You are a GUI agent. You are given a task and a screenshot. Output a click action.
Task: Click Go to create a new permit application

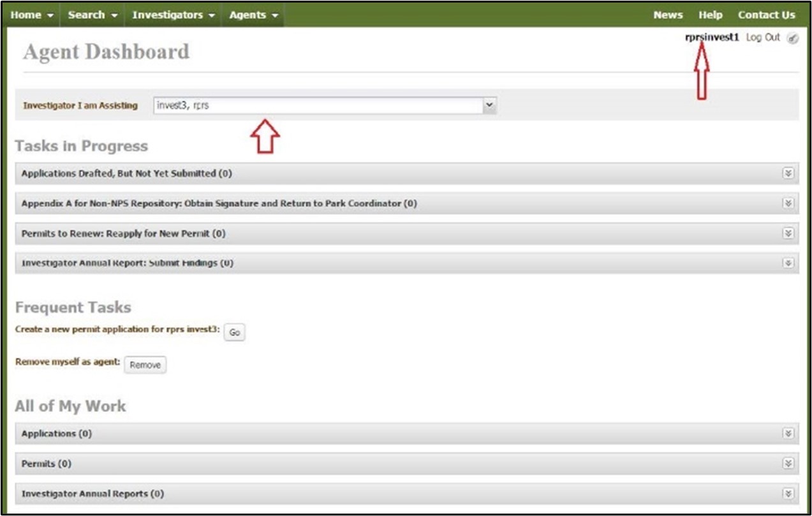[x=233, y=332]
